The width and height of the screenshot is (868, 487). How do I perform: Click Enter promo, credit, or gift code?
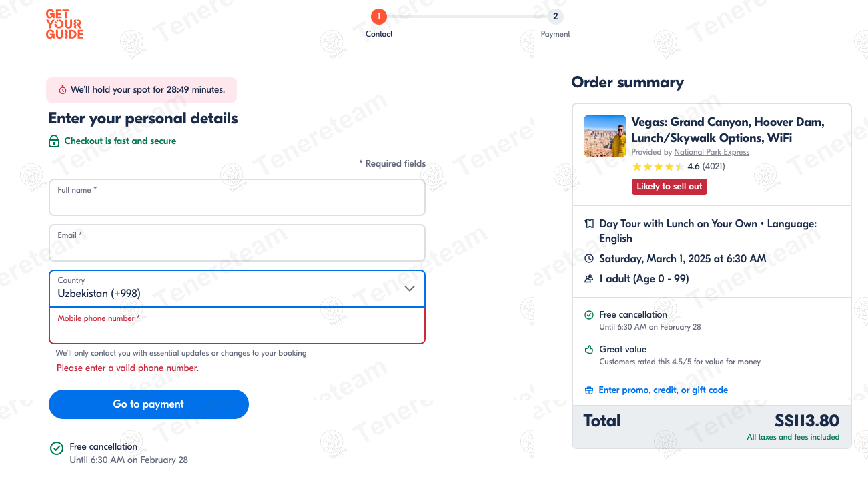tap(663, 390)
